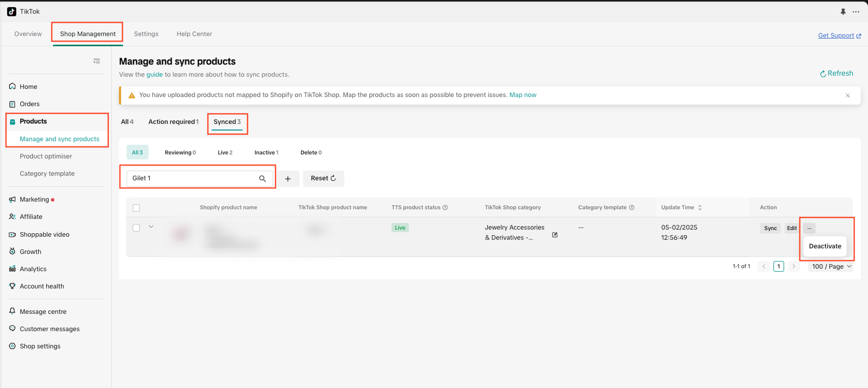The width and height of the screenshot is (868, 388).
Task: Click the Orders list icon
Action: click(x=12, y=104)
